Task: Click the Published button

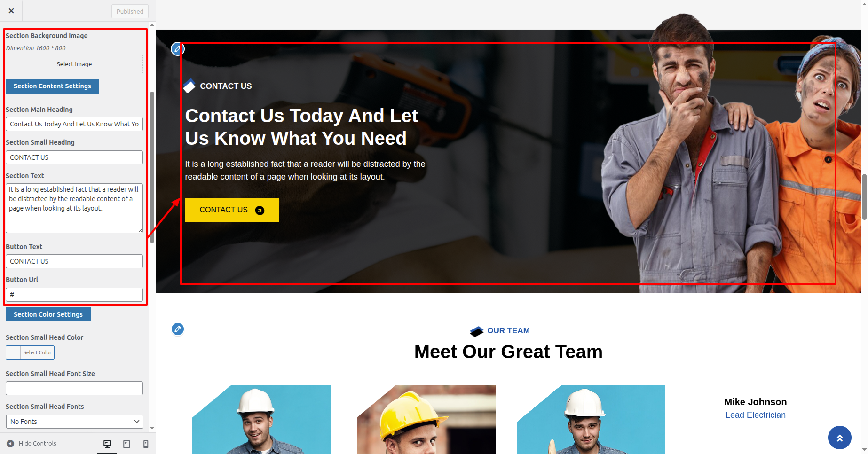Action: [x=130, y=11]
